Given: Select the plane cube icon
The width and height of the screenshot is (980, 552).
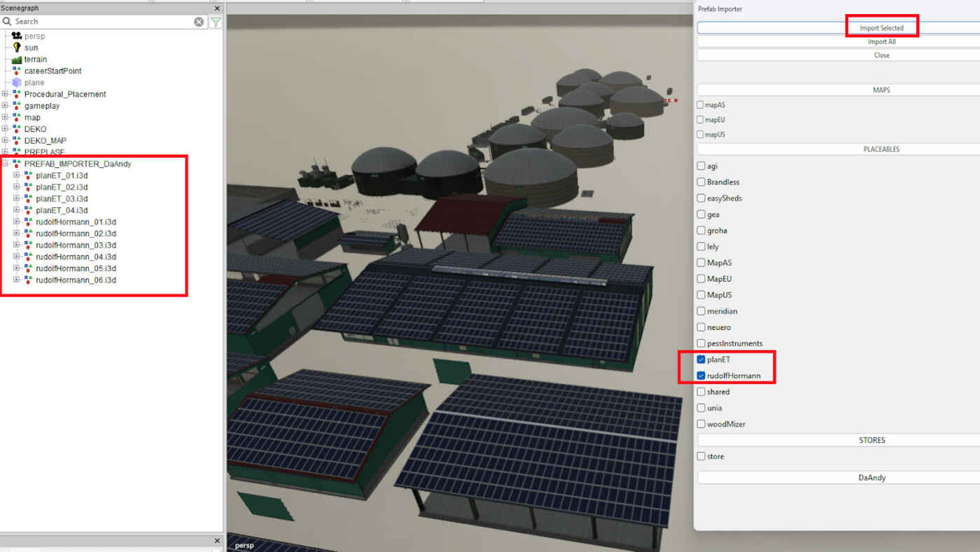Looking at the screenshot, I should (17, 83).
